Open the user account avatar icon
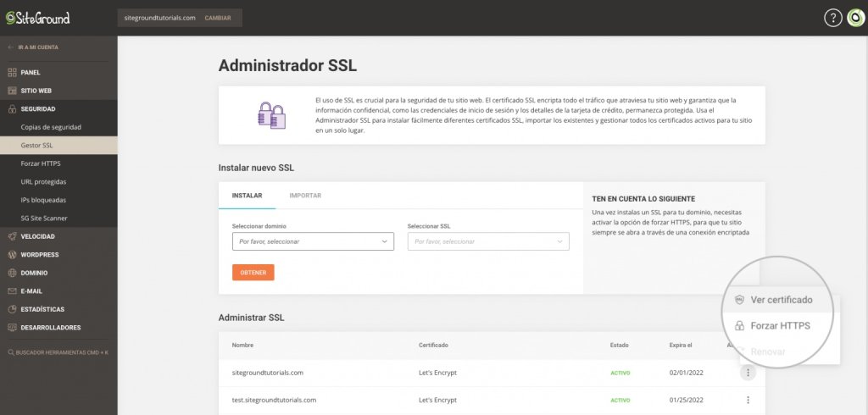 click(856, 18)
